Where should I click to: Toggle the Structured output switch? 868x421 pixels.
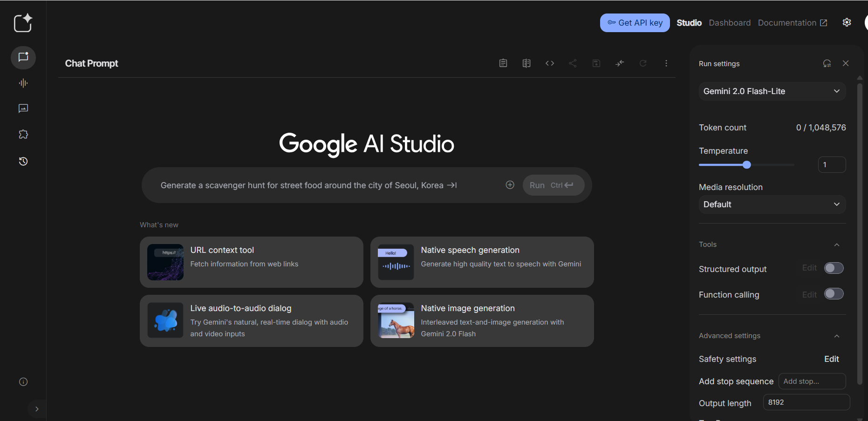tap(834, 268)
